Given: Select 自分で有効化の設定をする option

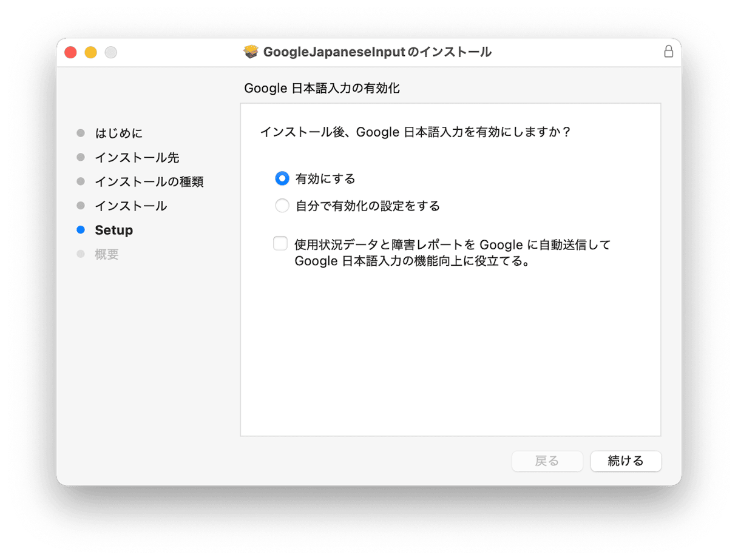Looking at the screenshot, I should (282, 205).
